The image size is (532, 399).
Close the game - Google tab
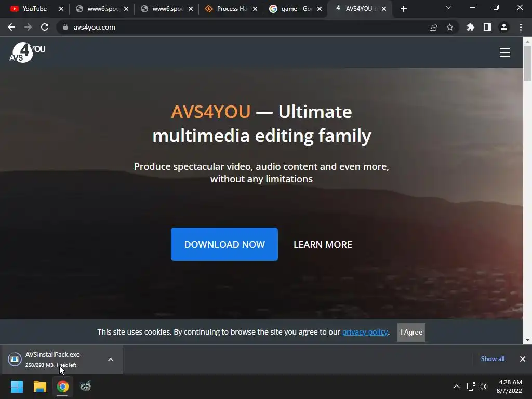click(320, 9)
